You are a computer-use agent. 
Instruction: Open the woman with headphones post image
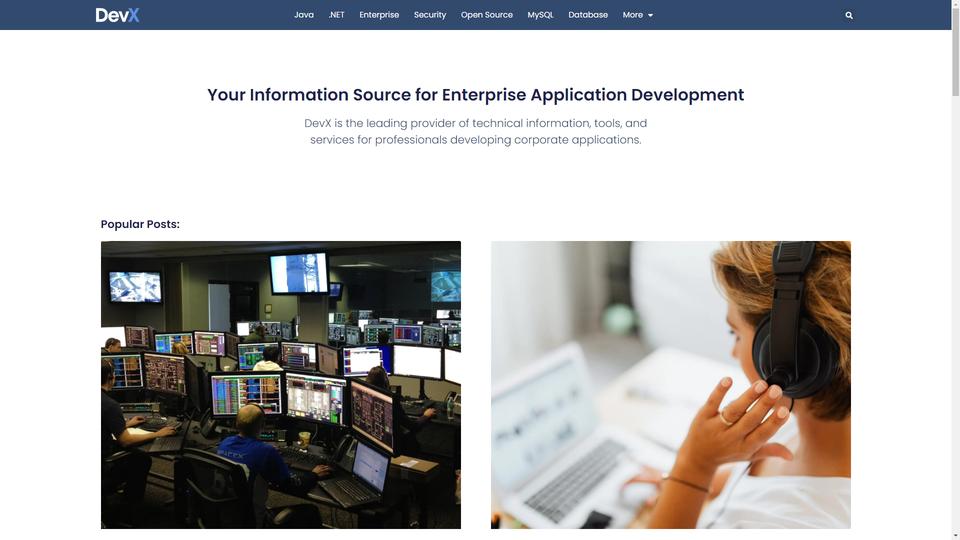pos(670,384)
